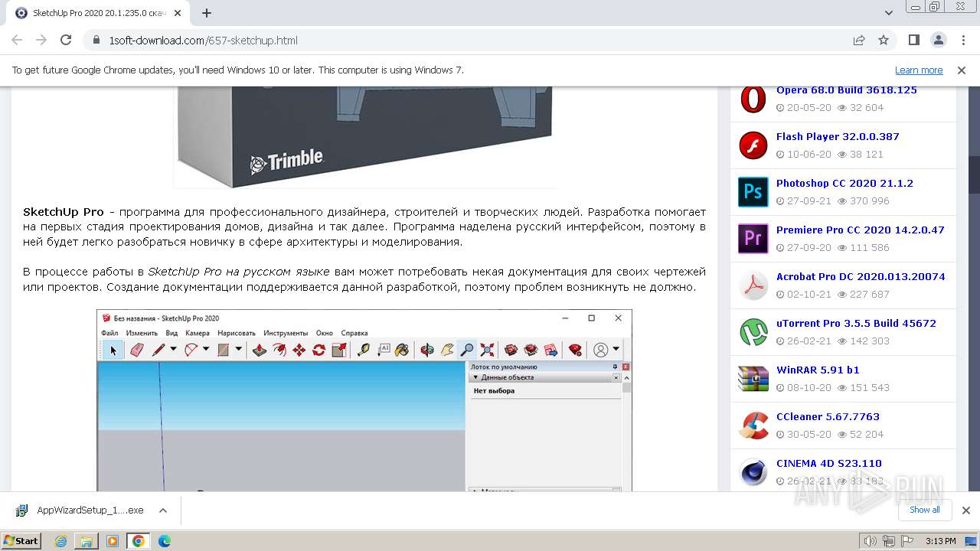
Task: Toggle the browser side panel
Action: tap(913, 41)
